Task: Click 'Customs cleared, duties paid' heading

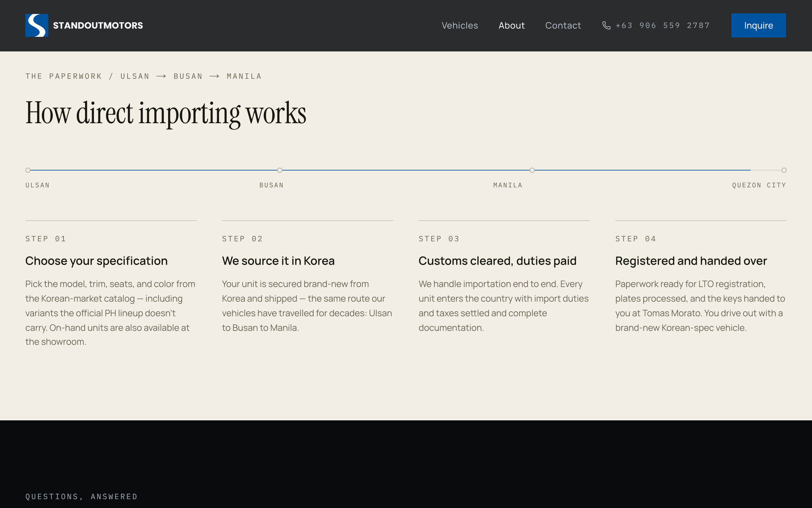Action: pyautogui.click(x=497, y=261)
